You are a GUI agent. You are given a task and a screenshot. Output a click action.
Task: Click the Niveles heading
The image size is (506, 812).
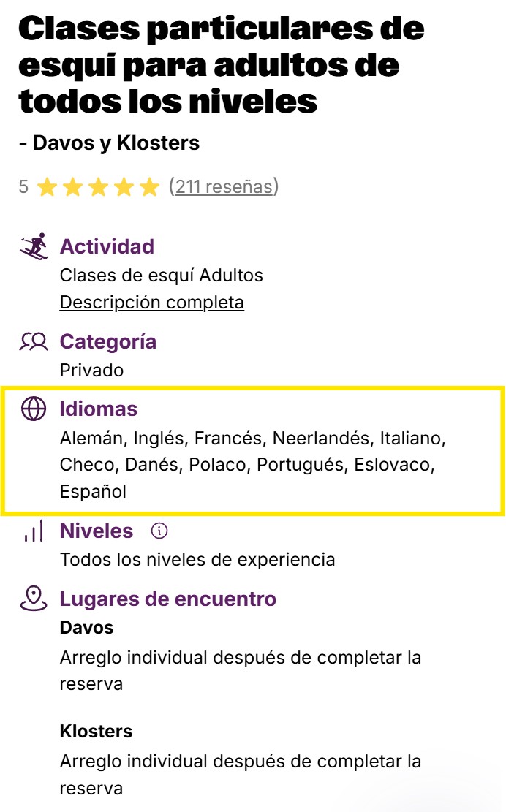click(97, 531)
